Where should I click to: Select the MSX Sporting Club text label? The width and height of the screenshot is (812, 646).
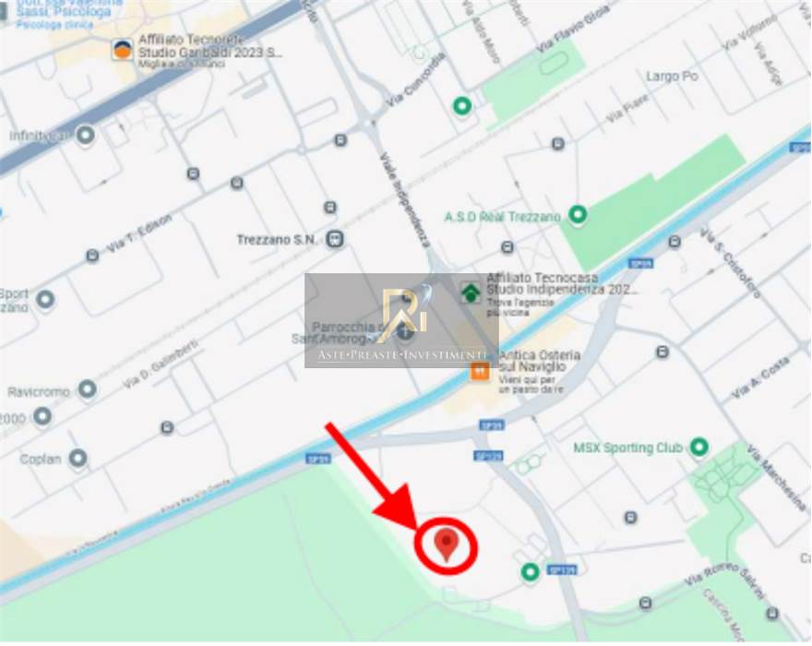click(x=627, y=448)
